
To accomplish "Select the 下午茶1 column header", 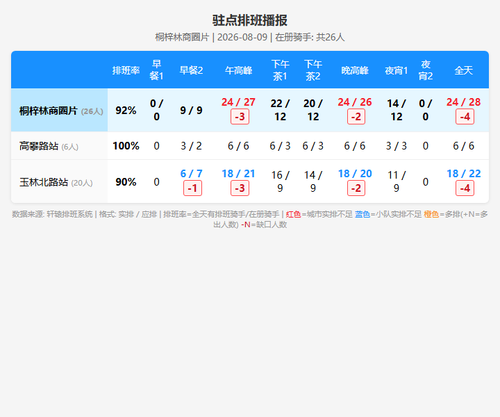I will click(x=280, y=70).
